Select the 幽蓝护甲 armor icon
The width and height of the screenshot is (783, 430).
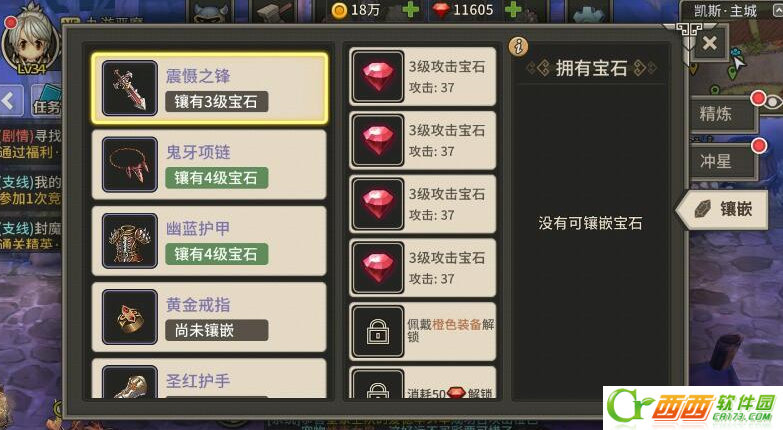click(130, 241)
